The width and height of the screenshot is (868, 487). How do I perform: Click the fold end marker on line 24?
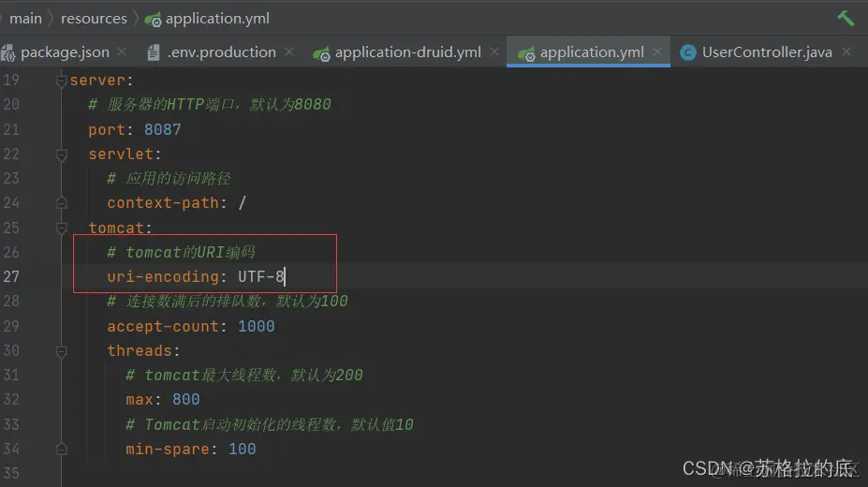(x=62, y=203)
